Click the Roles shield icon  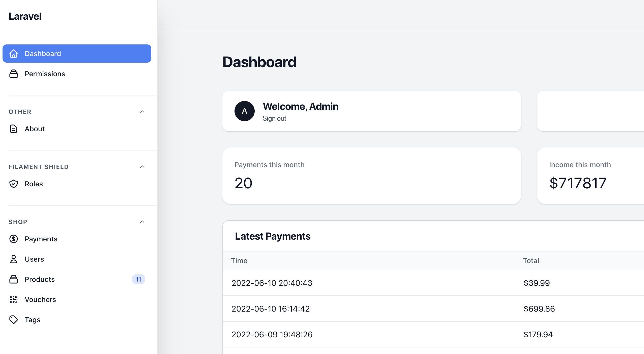coord(14,184)
